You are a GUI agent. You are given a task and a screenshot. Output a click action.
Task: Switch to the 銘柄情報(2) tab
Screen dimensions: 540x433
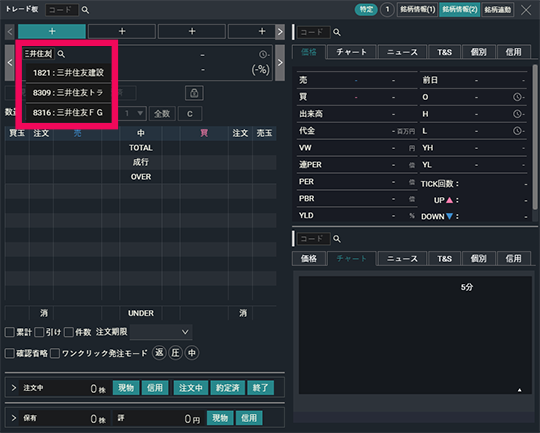[x=460, y=10]
